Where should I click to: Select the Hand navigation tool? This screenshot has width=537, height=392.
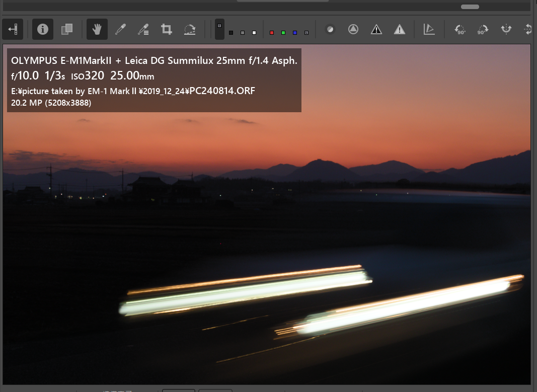[x=97, y=29]
